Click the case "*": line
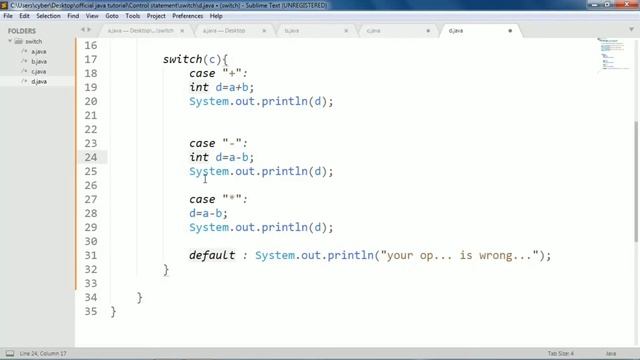Screen dimensions: 640x360 [218, 200]
